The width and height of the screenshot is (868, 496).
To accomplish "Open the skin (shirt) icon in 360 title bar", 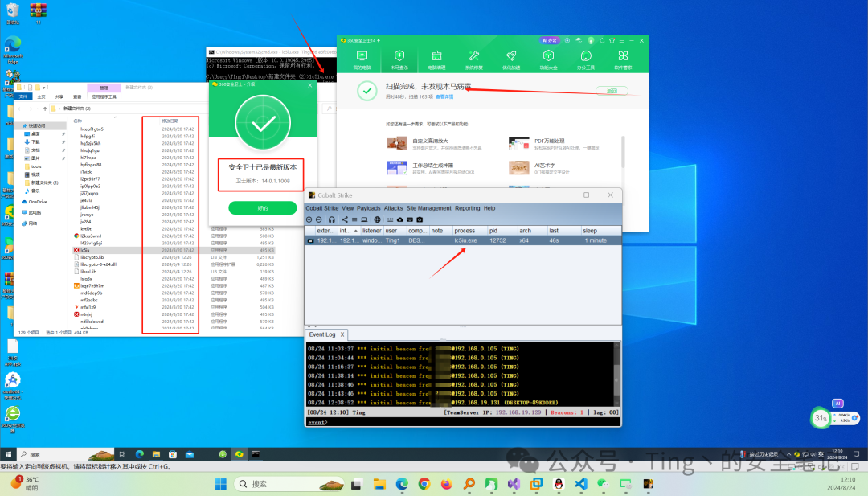I will coord(612,40).
